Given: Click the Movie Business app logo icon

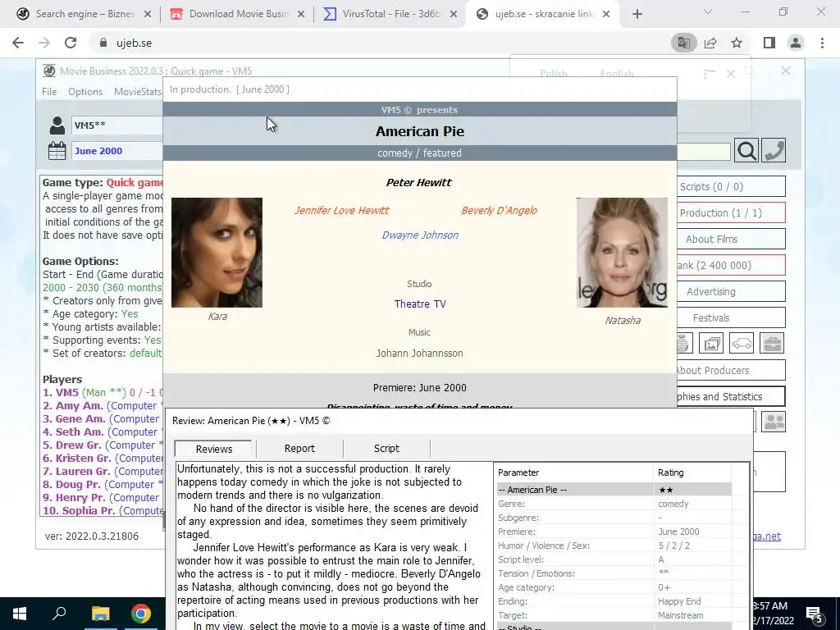Looking at the screenshot, I should pyautogui.click(x=49, y=71).
